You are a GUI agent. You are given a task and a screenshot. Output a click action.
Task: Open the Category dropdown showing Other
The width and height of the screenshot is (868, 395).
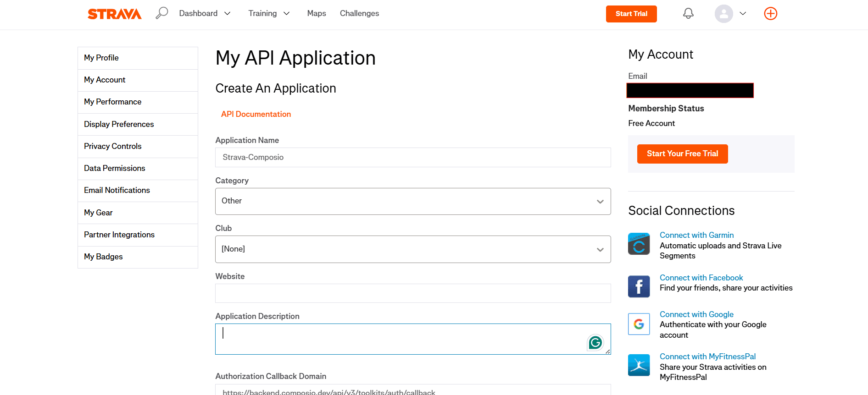[412, 201]
